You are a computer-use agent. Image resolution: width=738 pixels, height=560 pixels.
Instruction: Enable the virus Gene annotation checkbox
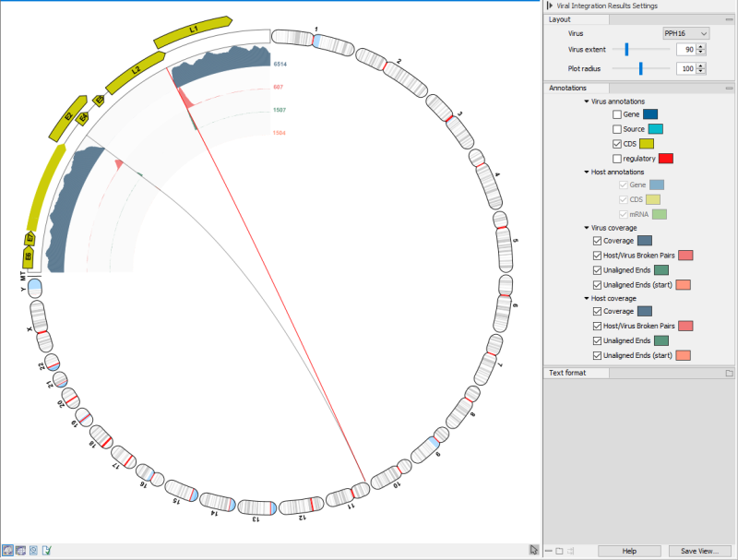tap(616, 114)
